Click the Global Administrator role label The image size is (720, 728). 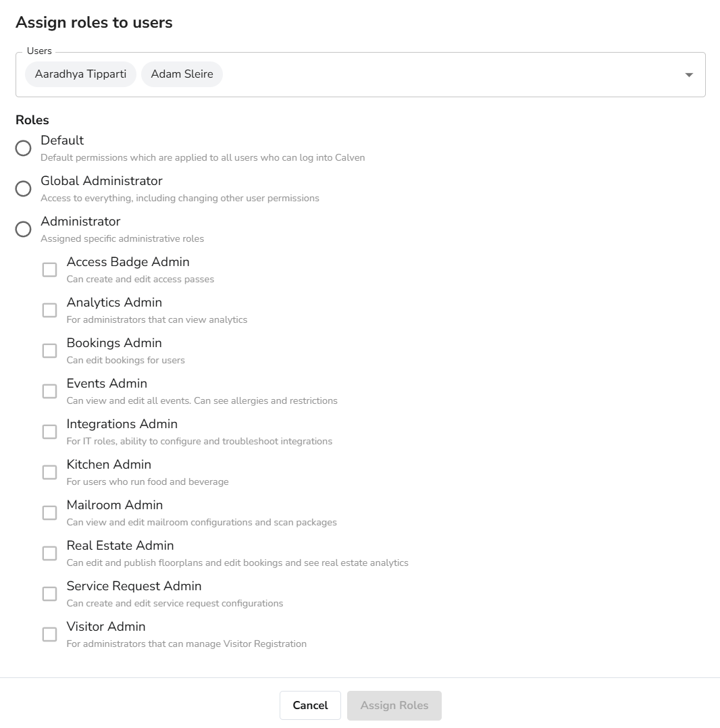point(101,181)
